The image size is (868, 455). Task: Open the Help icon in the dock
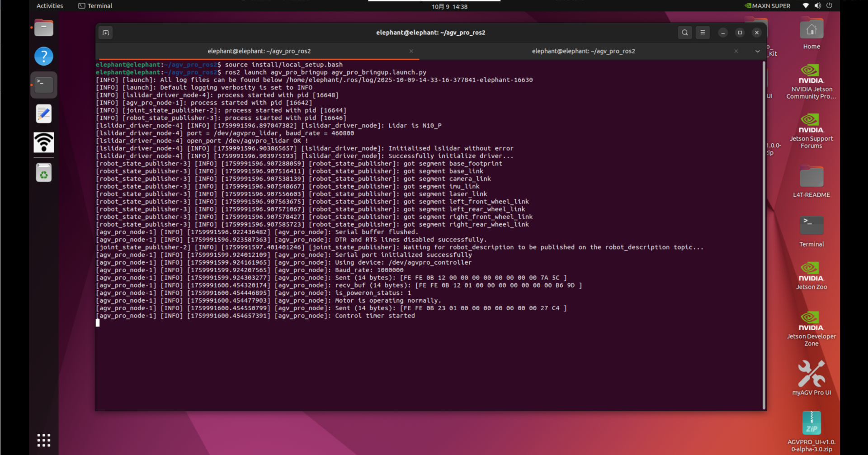44,57
